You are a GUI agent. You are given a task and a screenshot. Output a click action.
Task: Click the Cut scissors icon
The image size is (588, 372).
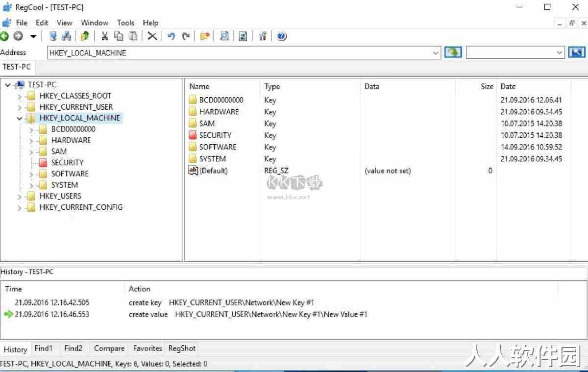[x=104, y=36]
